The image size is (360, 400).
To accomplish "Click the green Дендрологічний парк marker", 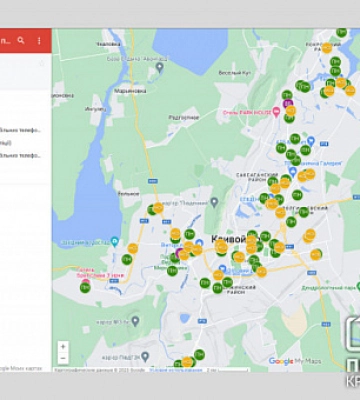I will point(358,286).
